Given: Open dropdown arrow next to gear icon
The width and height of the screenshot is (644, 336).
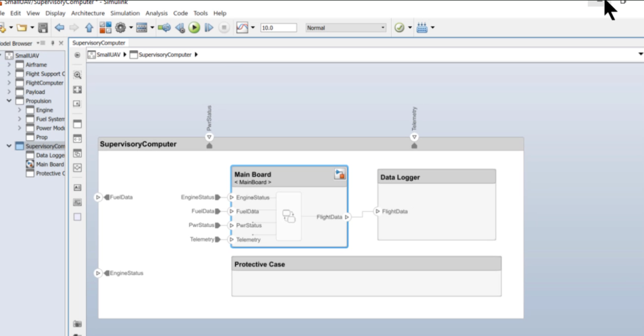Looking at the screenshot, I should [131, 27].
